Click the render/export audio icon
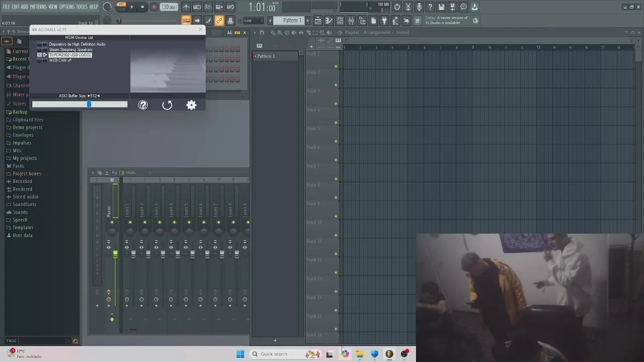This screenshot has width=644, height=362. click(x=452, y=7)
